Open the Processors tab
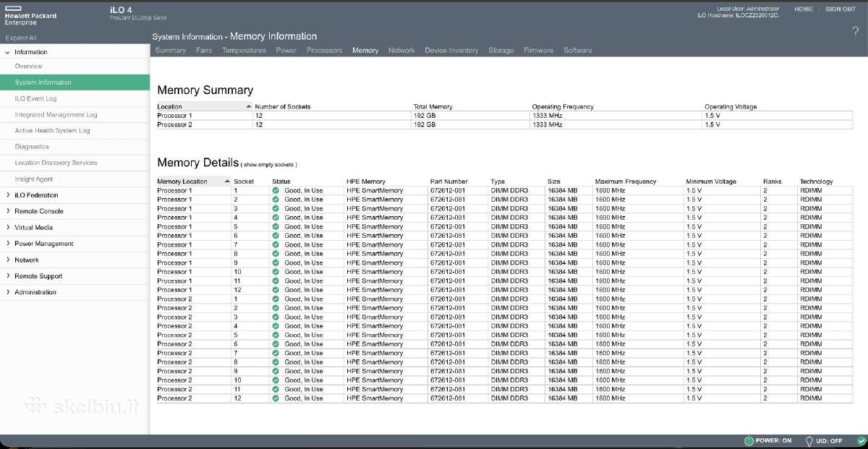This screenshot has width=868, height=449. (x=324, y=51)
